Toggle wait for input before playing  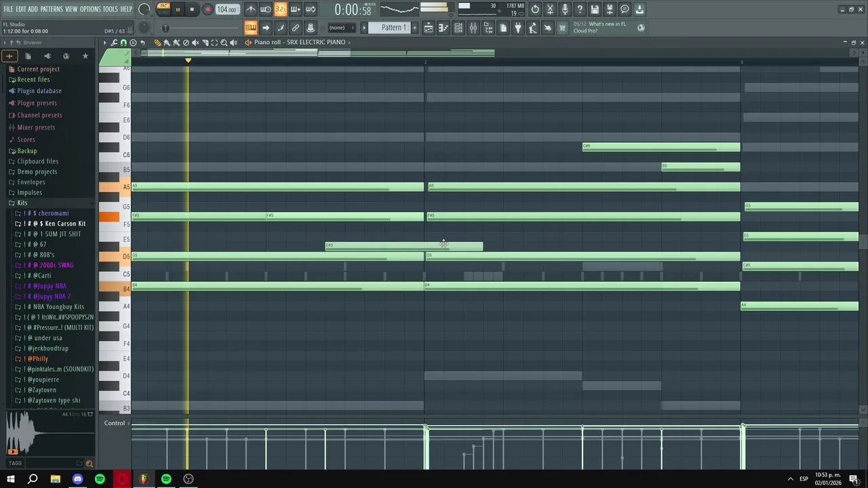tap(266, 9)
